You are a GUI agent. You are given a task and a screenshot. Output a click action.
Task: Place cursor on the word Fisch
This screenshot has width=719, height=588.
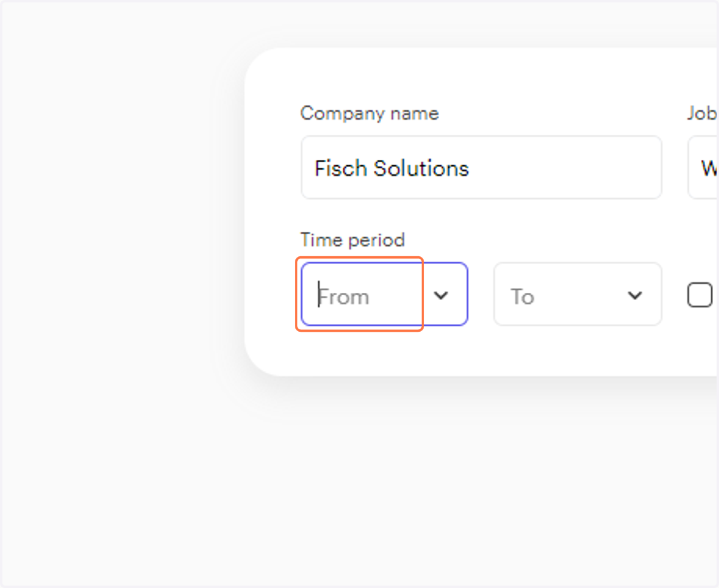[x=341, y=168]
